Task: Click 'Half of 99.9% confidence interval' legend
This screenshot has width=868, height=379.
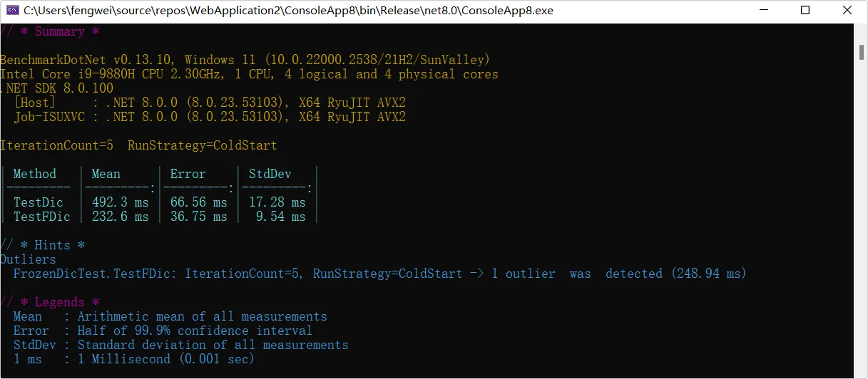Action: coord(195,331)
